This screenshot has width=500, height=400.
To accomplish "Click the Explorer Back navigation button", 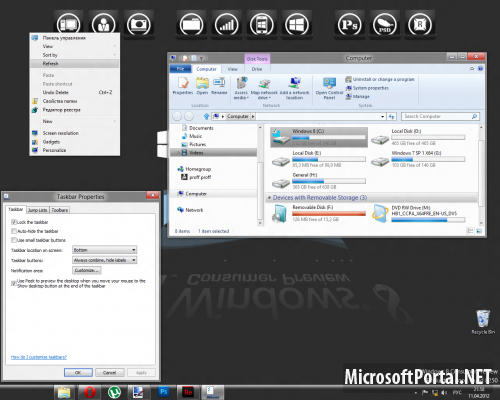I will (177, 116).
